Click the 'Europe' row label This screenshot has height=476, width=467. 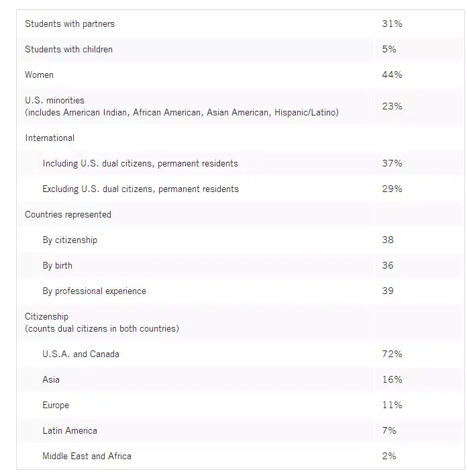(x=56, y=406)
